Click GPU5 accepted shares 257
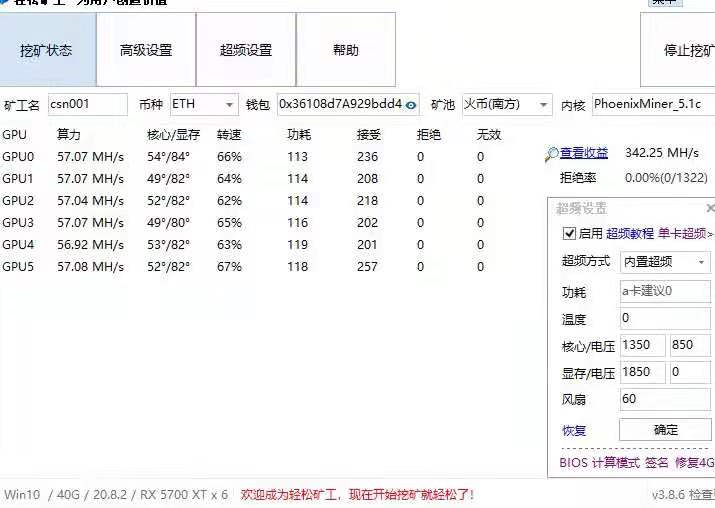The width and height of the screenshot is (715, 508). tap(367, 266)
